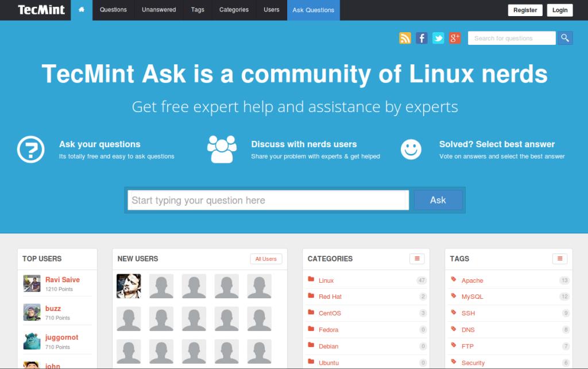
Task: Open the Fedora category link
Action: point(328,329)
